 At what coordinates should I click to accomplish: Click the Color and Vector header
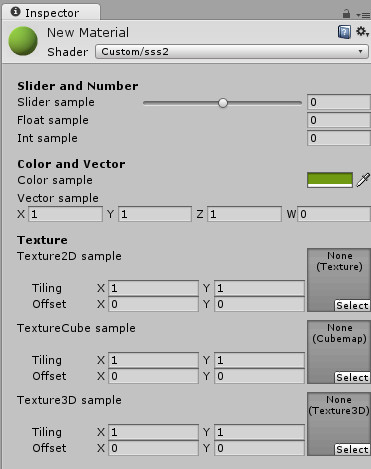click(x=71, y=164)
